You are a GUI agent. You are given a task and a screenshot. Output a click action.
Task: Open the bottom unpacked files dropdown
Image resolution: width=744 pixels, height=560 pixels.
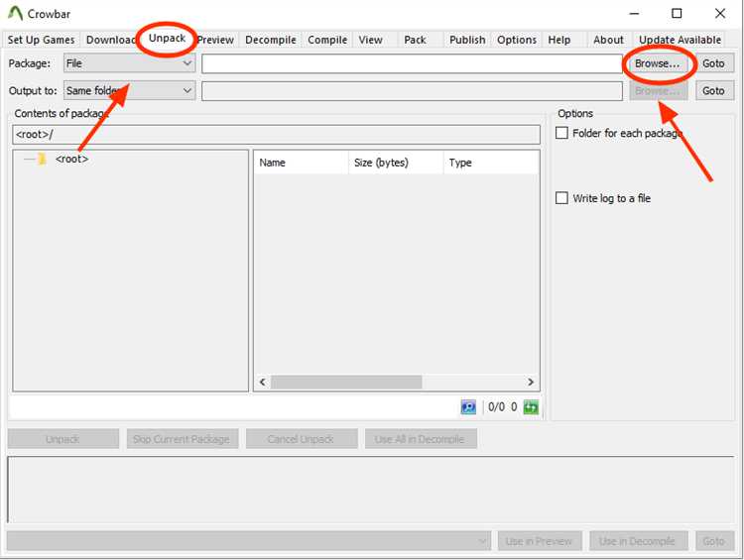point(249,541)
